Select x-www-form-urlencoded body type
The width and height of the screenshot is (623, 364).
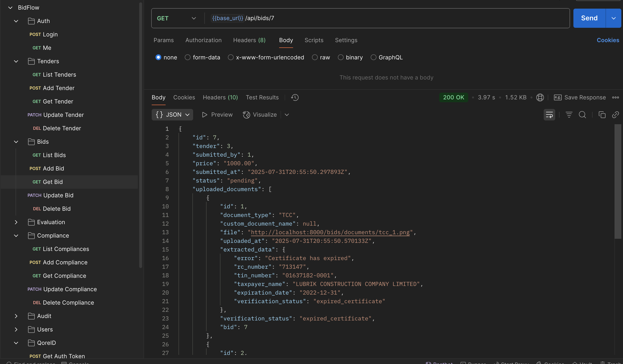(231, 57)
